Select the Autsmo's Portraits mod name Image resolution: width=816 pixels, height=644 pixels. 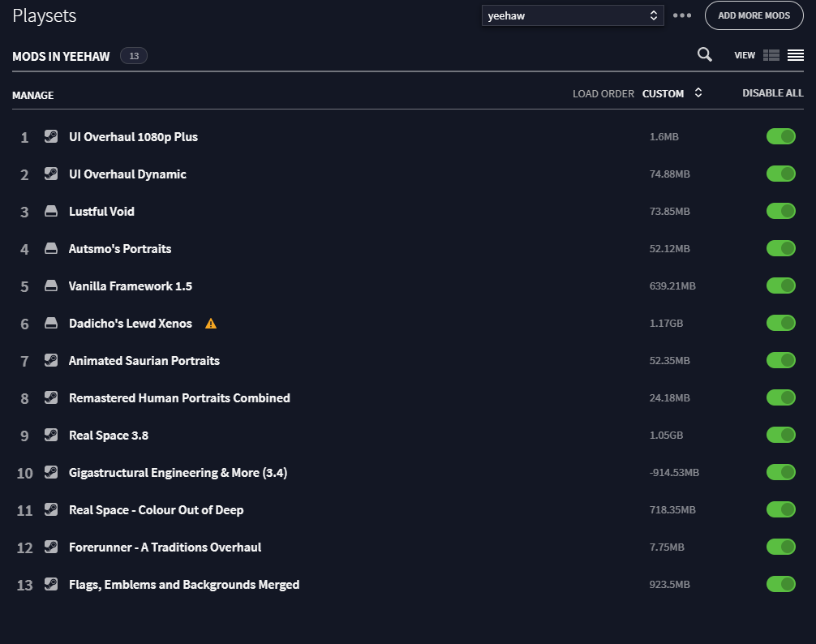[120, 249]
